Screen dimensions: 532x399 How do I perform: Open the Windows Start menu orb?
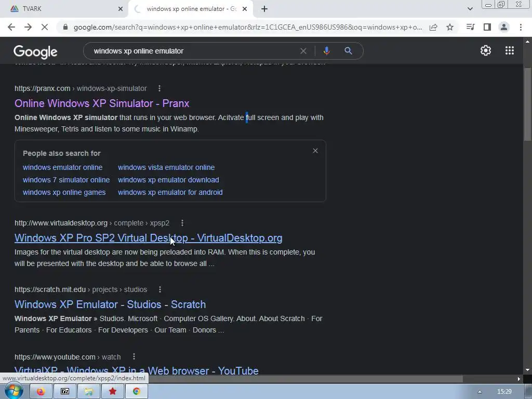tap(14, 391)
